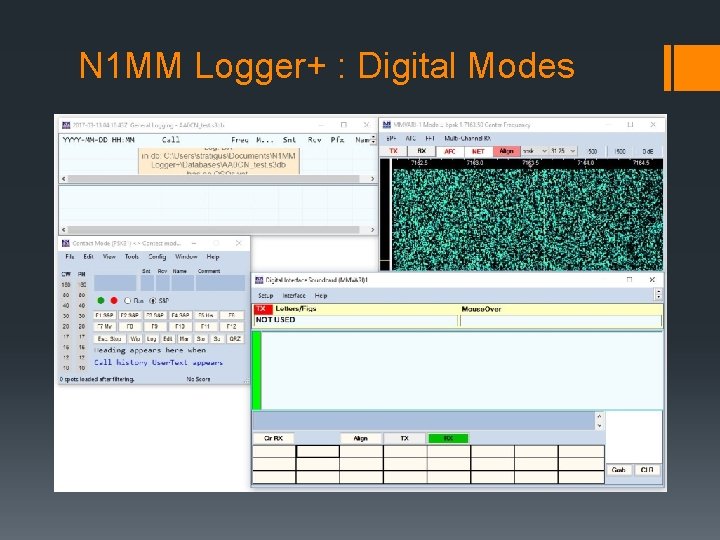Click the F4 S&P function key button
This screenshot has height=540, width=720.
[180, 315]
